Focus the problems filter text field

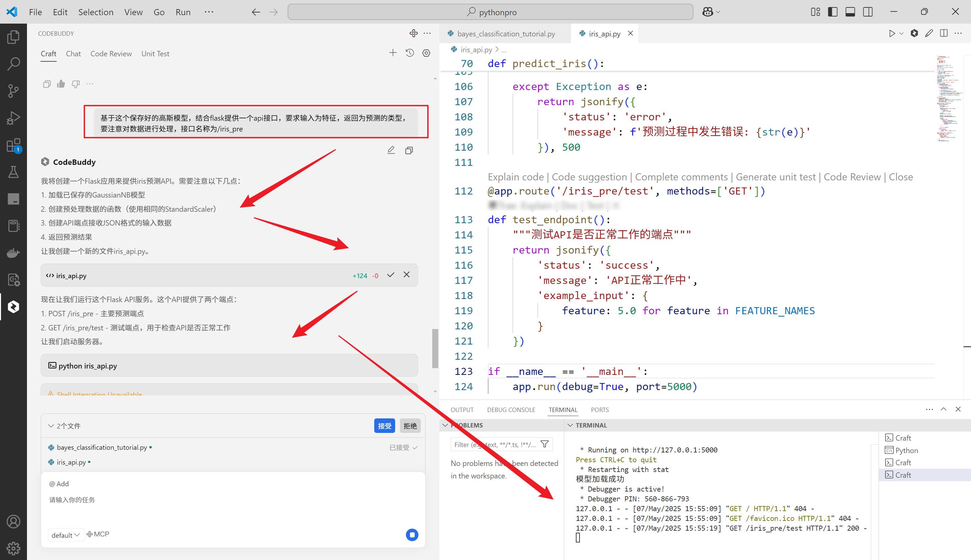click(496, 445)
